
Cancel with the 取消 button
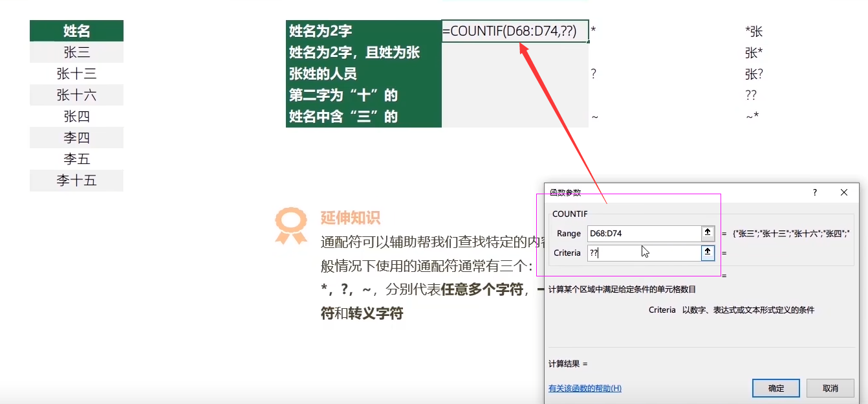coord(830,388)
